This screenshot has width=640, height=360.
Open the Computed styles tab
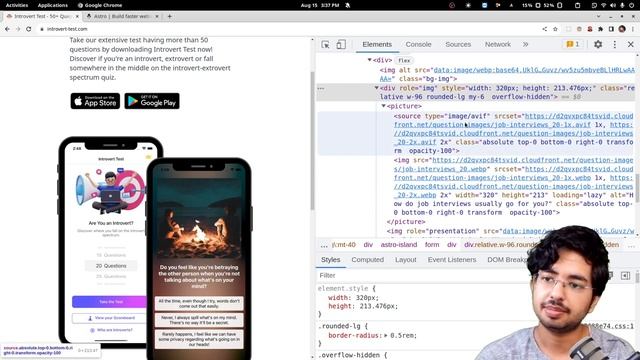coord(367,260)
